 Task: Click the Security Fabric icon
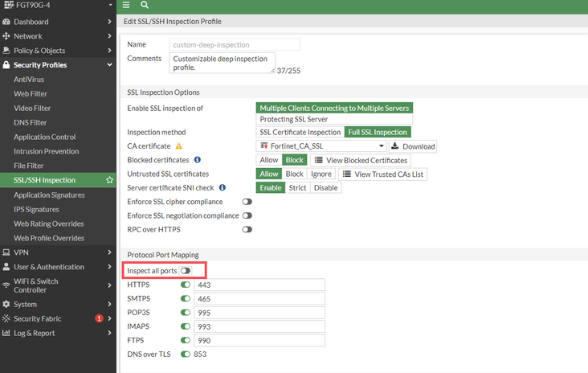[x=6, y=318]
